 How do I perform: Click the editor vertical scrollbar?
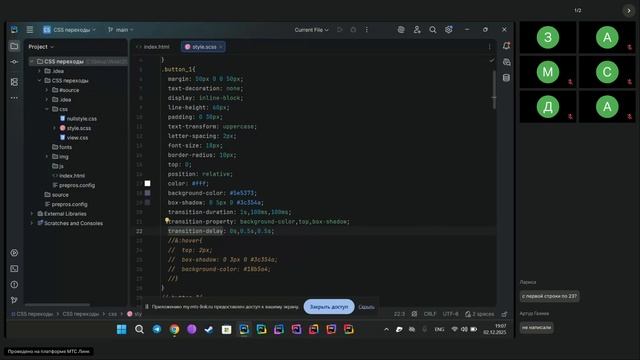(x=494, y=90)
